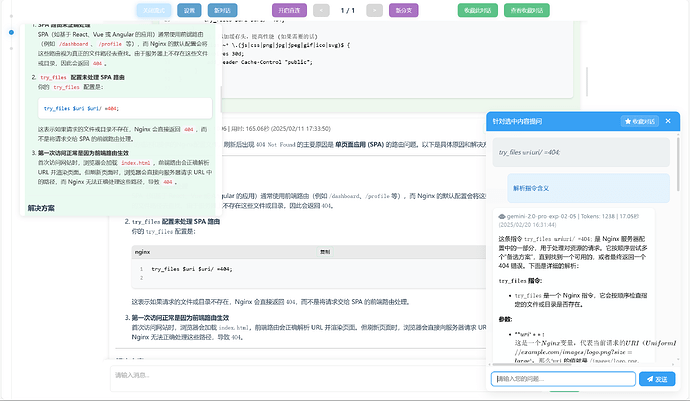Viewport: 690px width, 401px height.
Task: Click the gemini-2.0-pro-exp-02-05 model label
Action: pos(542,216)
